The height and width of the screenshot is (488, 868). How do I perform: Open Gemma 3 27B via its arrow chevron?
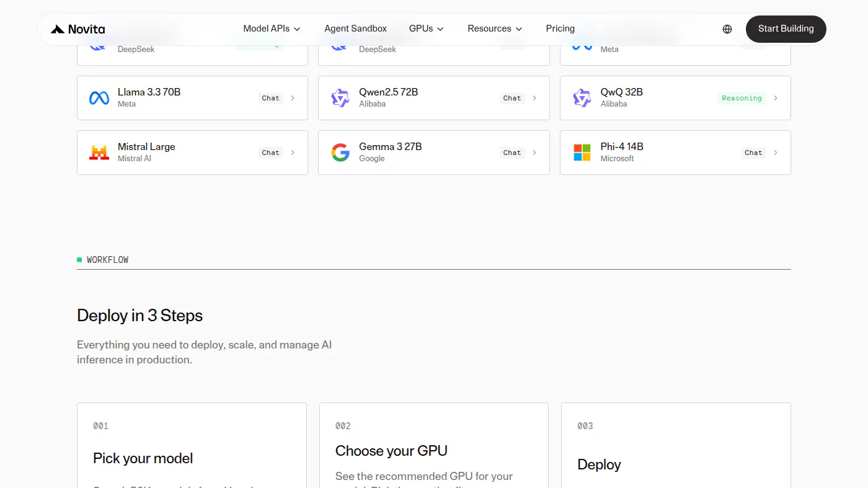pyautogui.click(x=534, y=153)
